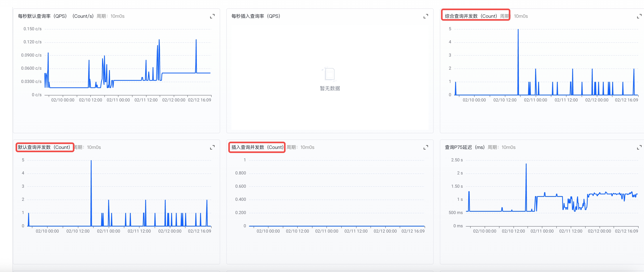Enlarge the 默认查询并发数 (Count) chart
644x272 pixels.
point(212,147)
